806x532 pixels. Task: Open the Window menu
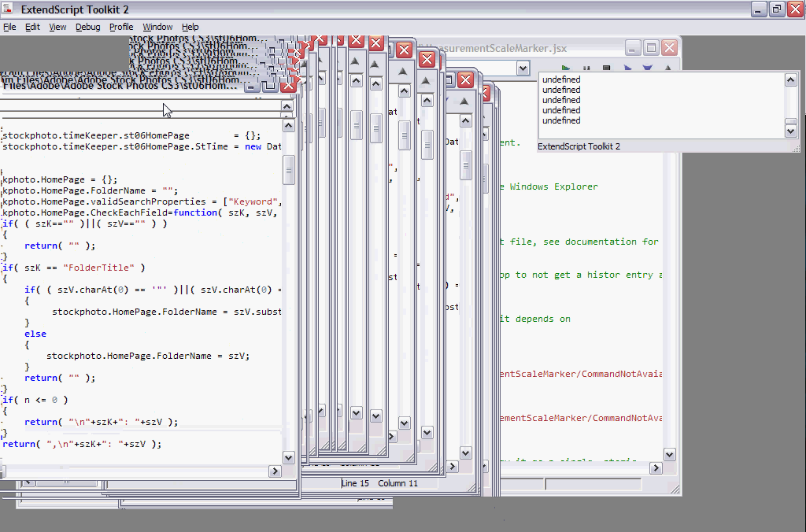[x=157, y=28]
